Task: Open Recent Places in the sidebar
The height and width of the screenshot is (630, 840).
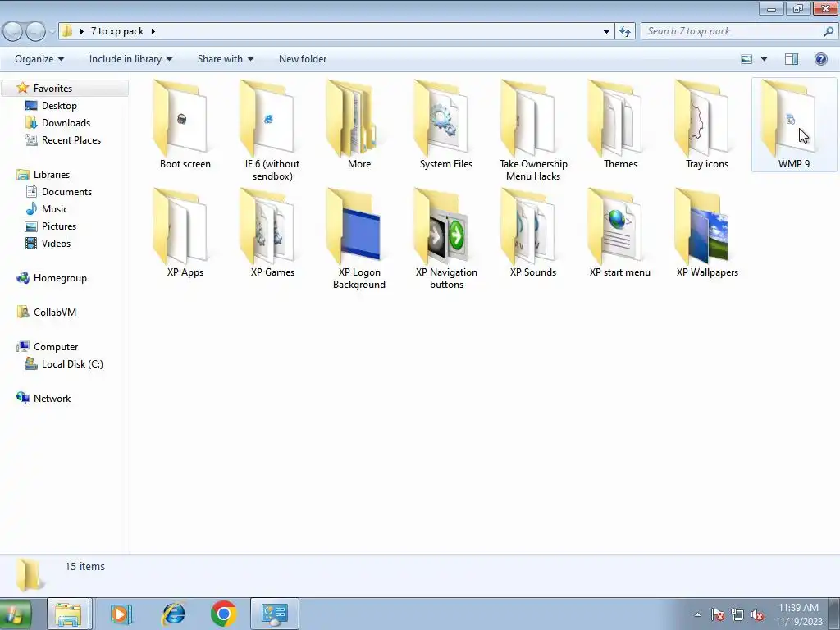Action: [71, 139]
